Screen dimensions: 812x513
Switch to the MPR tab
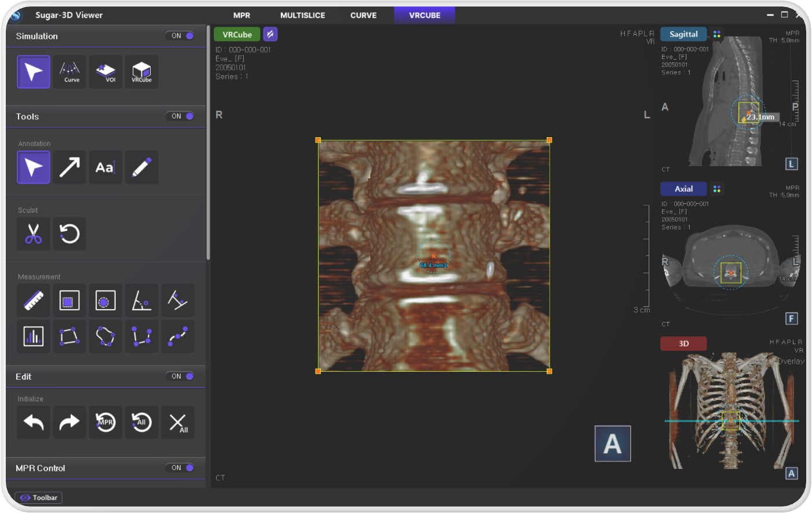[x=242, y=16]
